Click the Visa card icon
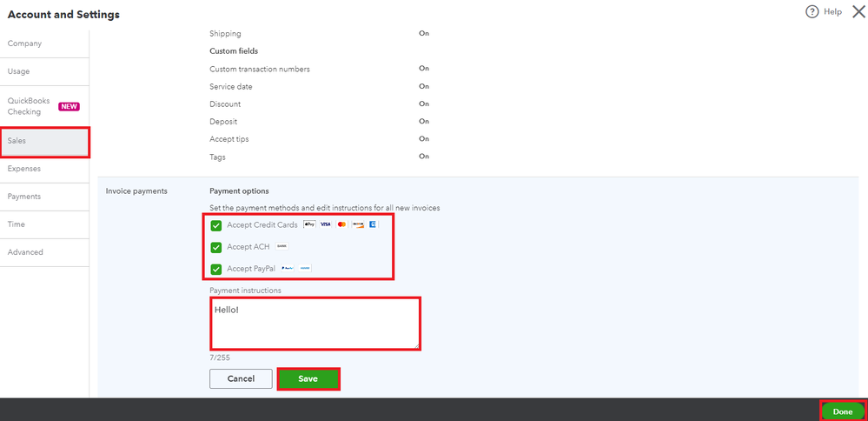The image size is (868, 421). [x=326, y=224]
